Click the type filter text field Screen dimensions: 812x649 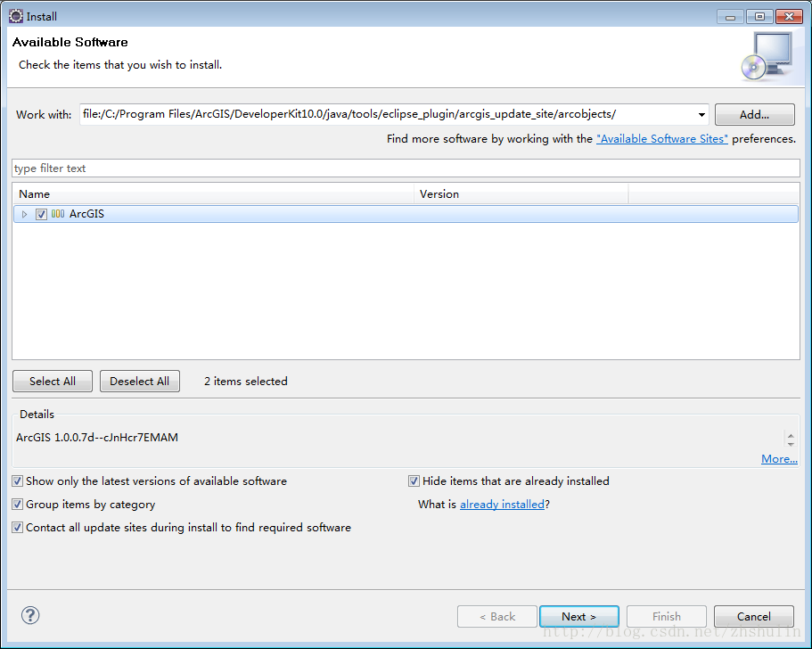406,168
